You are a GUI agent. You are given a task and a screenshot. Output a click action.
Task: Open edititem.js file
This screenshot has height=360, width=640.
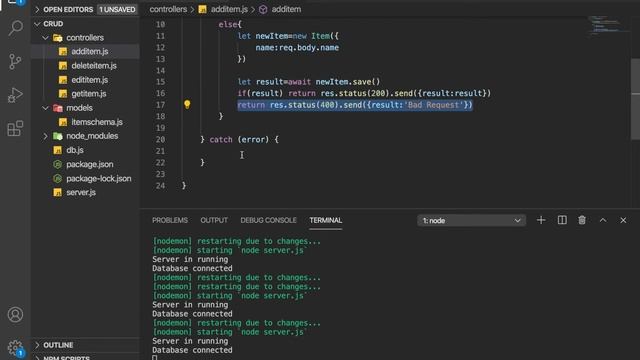pyautogui.click(x=89, y=80)
